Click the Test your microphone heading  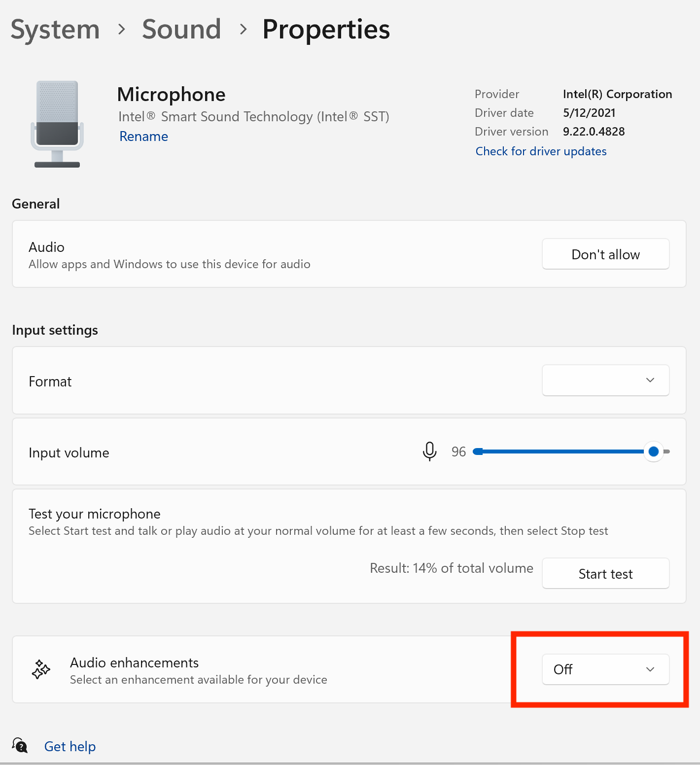pyautogui.click(x=95, y=514)
